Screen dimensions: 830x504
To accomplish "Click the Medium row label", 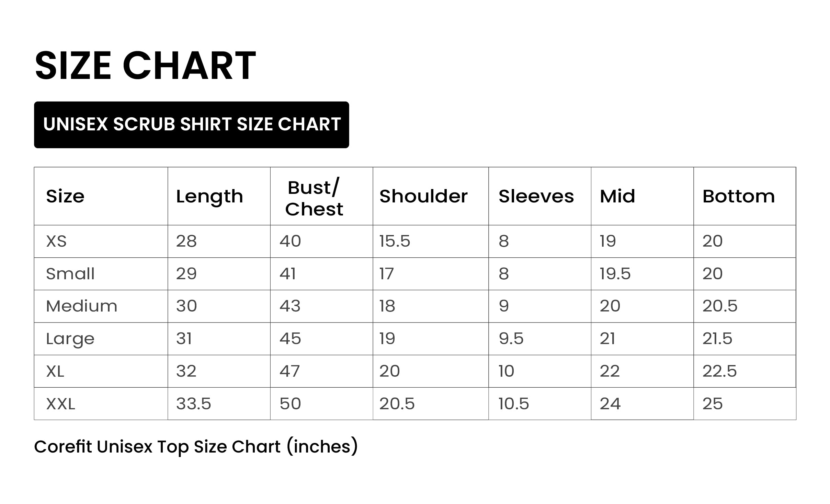I will 81,306.
